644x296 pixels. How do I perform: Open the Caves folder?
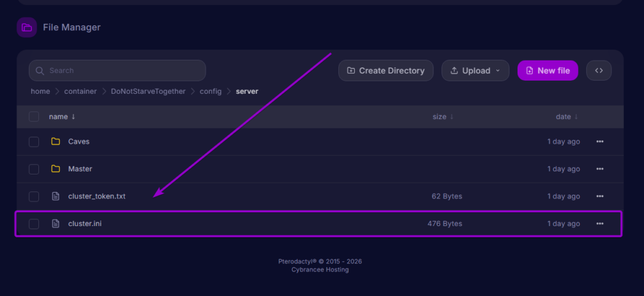click(79, 142)
